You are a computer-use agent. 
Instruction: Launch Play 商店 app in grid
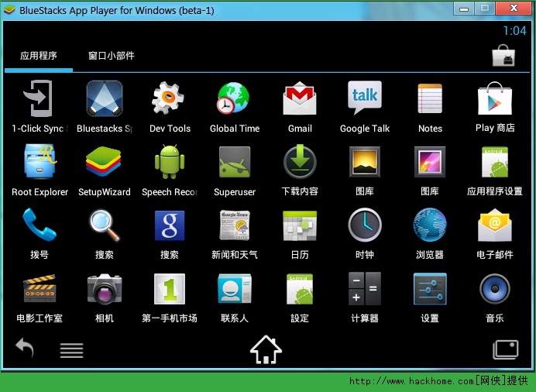[x=495, y=98]
